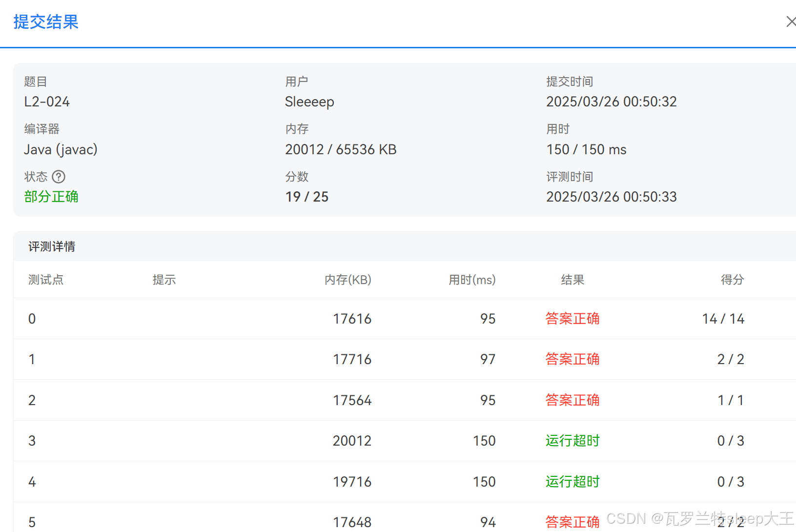Click time value 150 for test point 3

[x=484, y=441]
